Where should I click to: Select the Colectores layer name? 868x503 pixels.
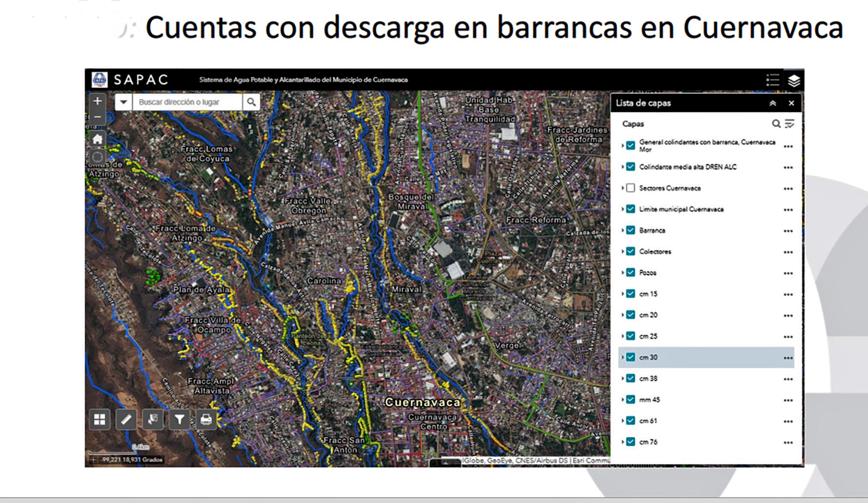655,251
